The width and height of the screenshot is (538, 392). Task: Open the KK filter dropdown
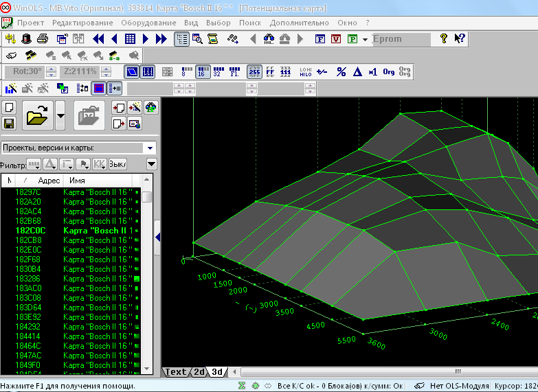pyautogui.click(x=100, y=164)
